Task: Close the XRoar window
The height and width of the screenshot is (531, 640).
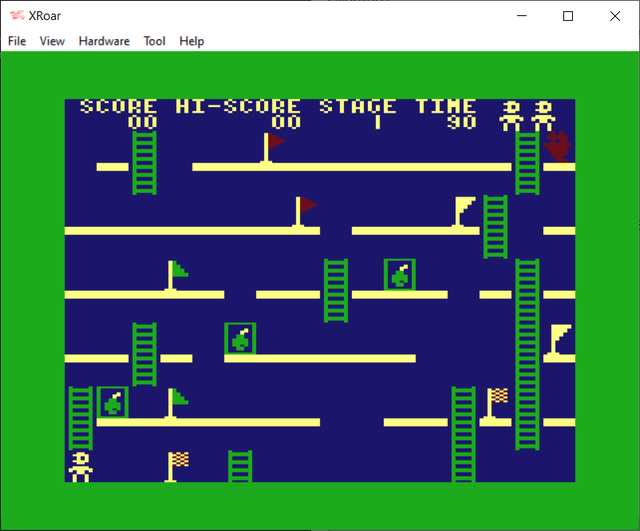Action: click(x=615, y=16)
